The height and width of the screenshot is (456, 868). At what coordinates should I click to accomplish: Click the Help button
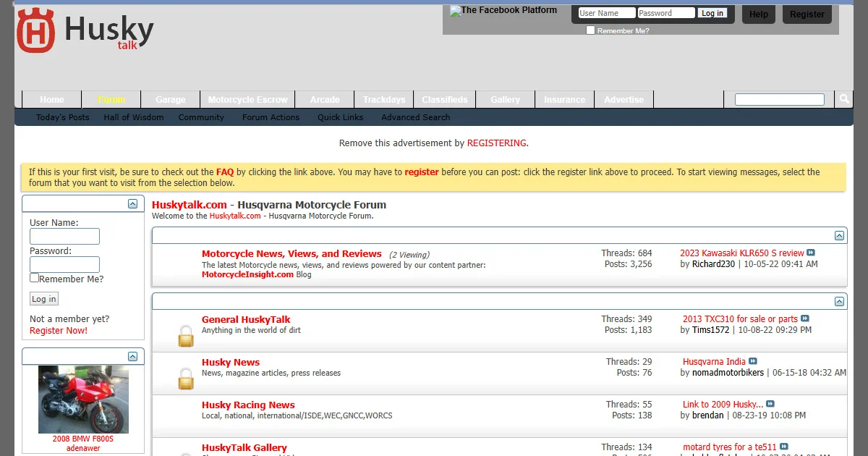pos(759,14)
